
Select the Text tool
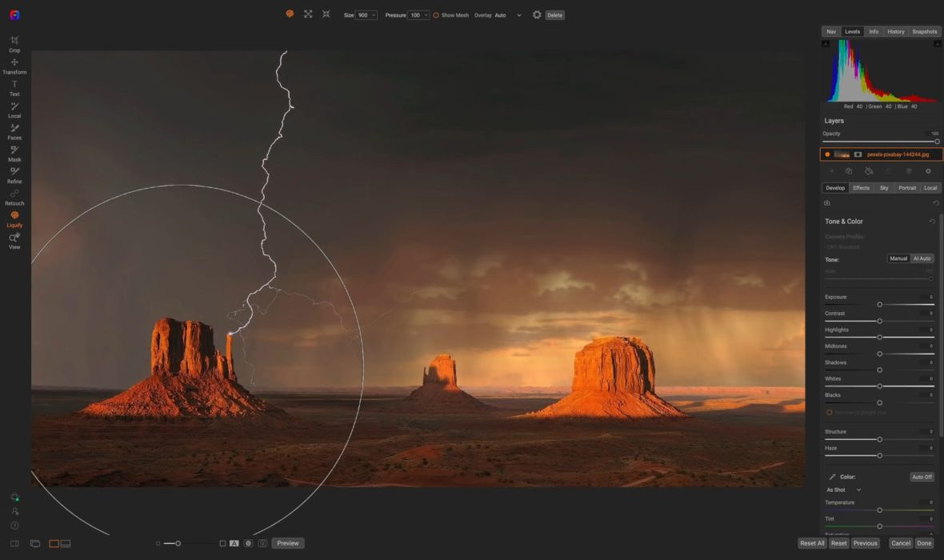point(14,87)
